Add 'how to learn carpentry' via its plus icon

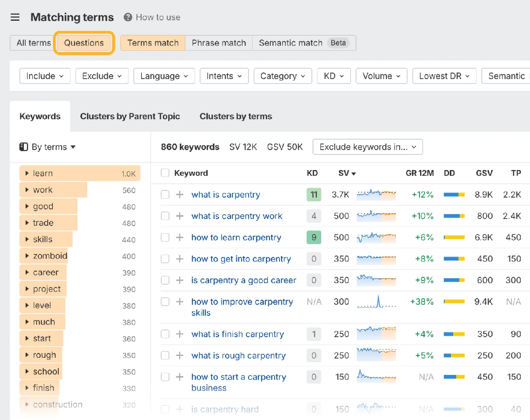[179, 238]
